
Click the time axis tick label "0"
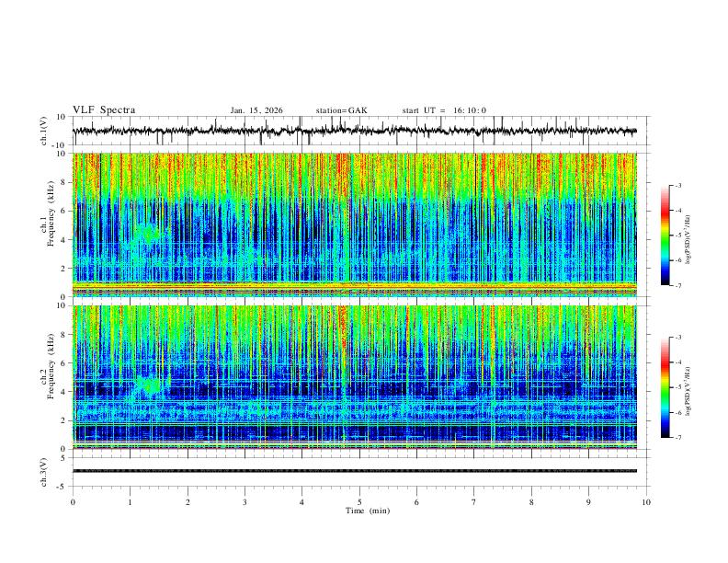click(73, 502)
